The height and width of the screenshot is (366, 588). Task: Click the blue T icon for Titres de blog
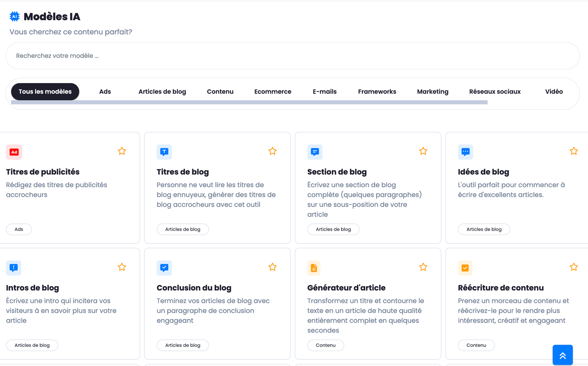click(x=164, y=152)
